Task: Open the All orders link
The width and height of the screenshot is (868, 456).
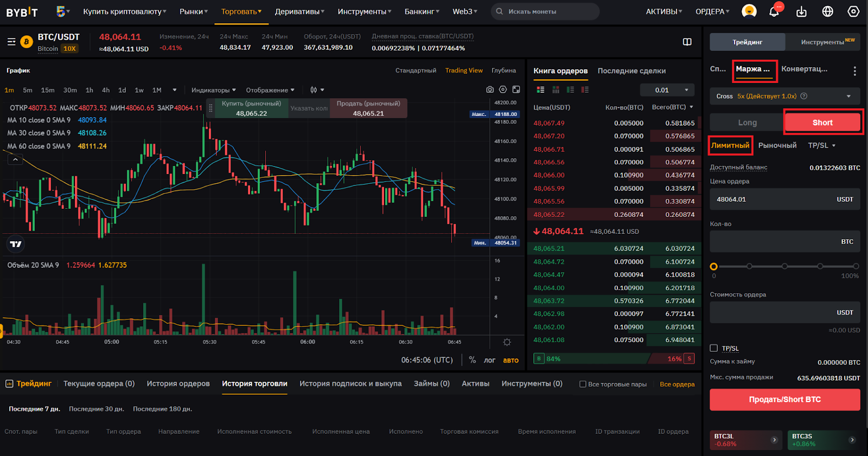Action: (x=677, y=384)
